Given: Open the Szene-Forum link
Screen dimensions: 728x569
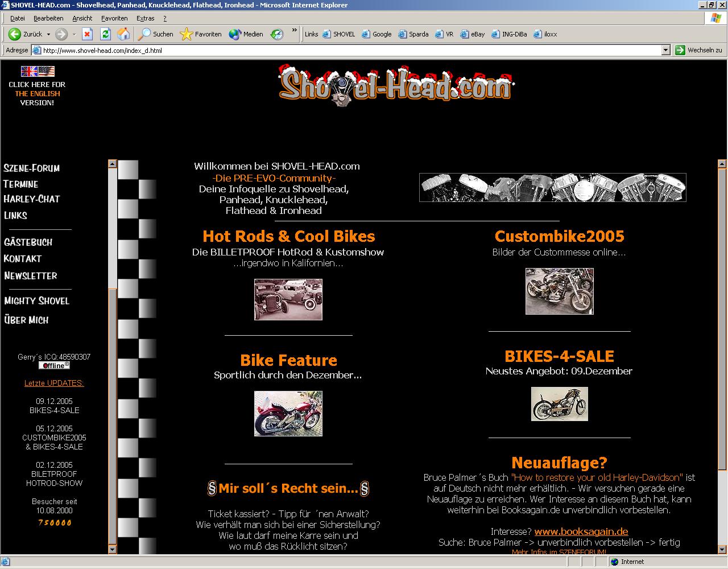Looking at the screenshot, I should click(x=32, y=168).
